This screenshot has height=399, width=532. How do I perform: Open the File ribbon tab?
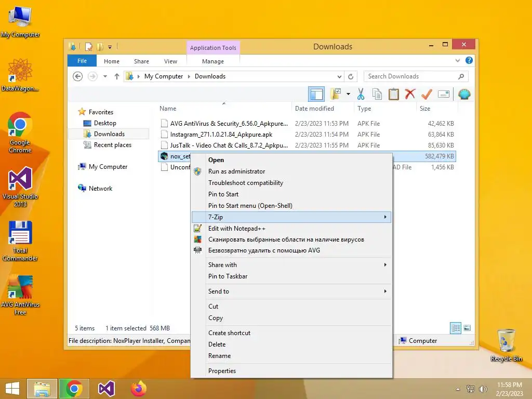(82, 61)
